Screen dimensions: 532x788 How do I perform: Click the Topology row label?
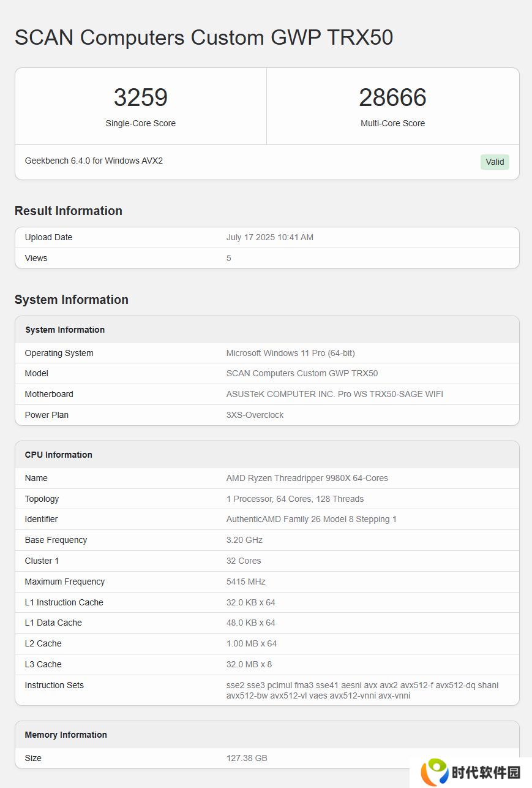42,499
